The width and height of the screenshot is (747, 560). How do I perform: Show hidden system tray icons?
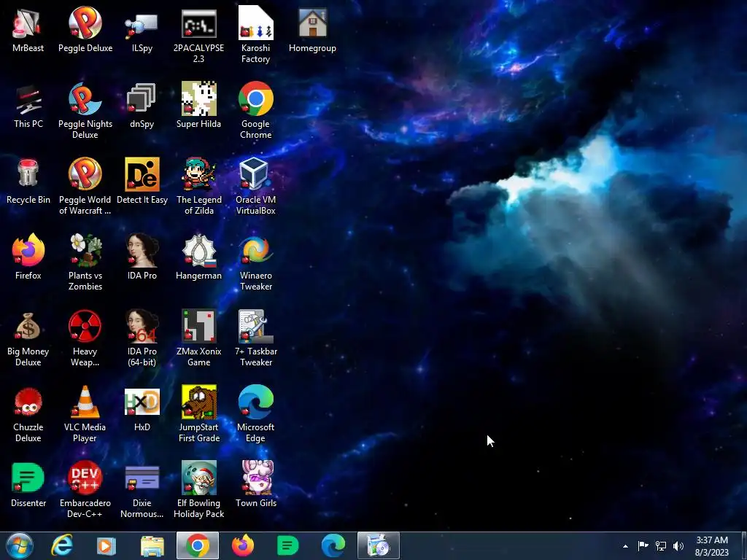625,546
